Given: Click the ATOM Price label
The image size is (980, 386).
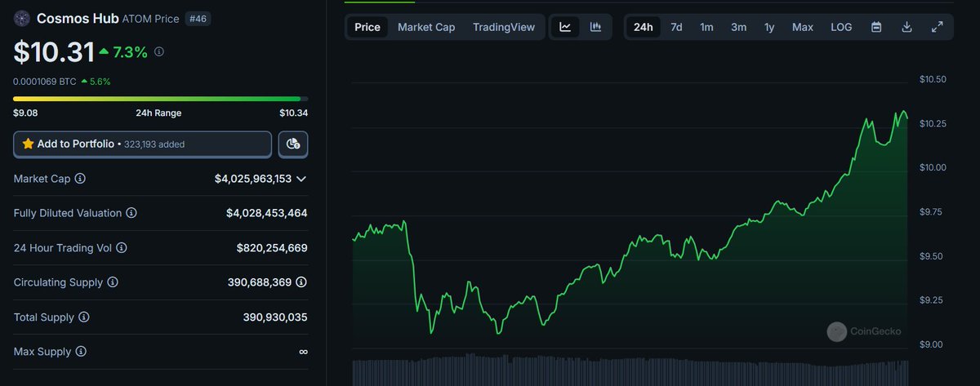Looking at the screenshot, I should click(x=151, y=18).
